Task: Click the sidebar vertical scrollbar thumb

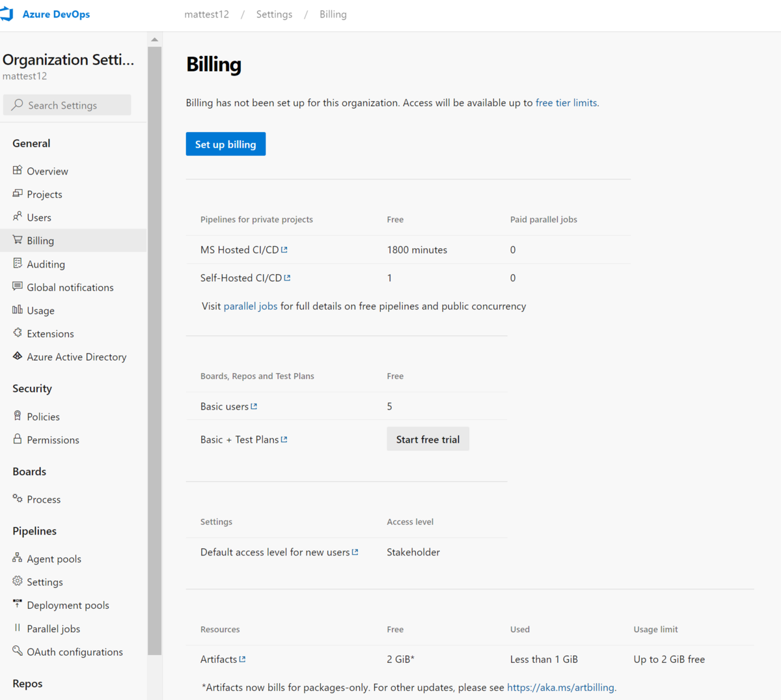Action: tap(154, 350)
